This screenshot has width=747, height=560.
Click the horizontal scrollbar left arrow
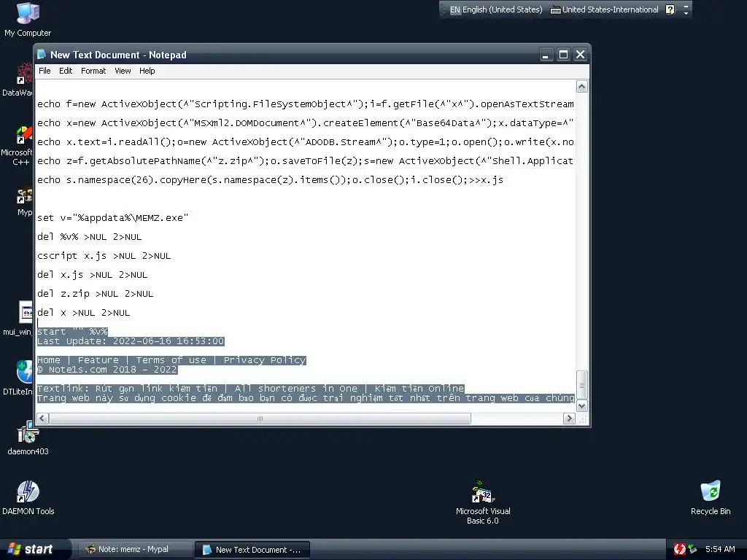pos(42,418)
